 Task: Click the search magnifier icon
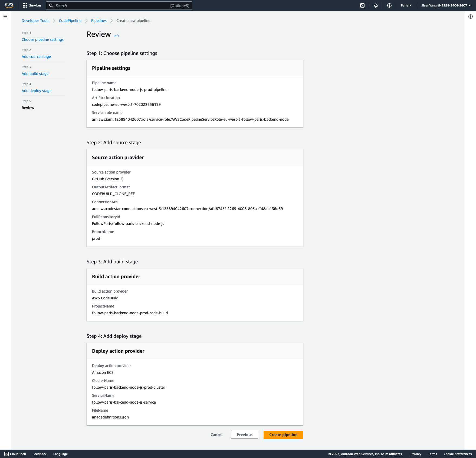(x=51, y=5)
